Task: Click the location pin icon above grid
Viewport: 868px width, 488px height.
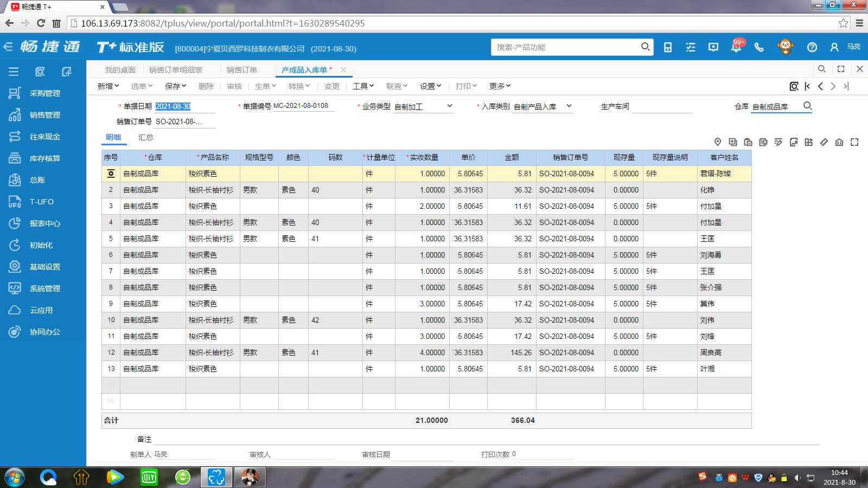Action: click(x=718, y=142)
